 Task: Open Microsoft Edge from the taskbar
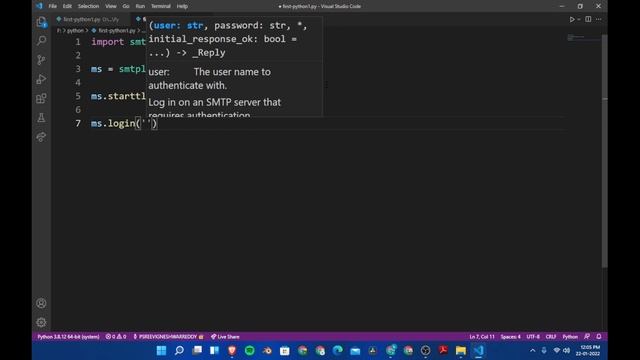click(337, 350)
